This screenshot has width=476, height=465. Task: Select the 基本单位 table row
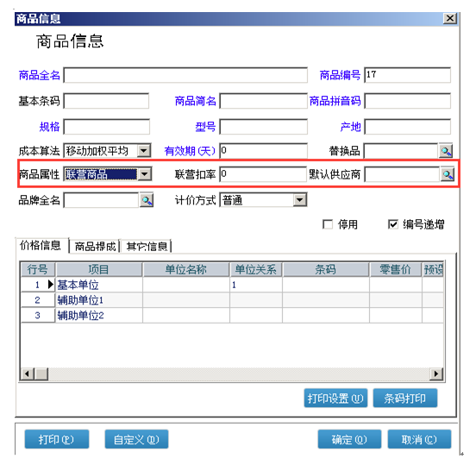pos(232,285)
